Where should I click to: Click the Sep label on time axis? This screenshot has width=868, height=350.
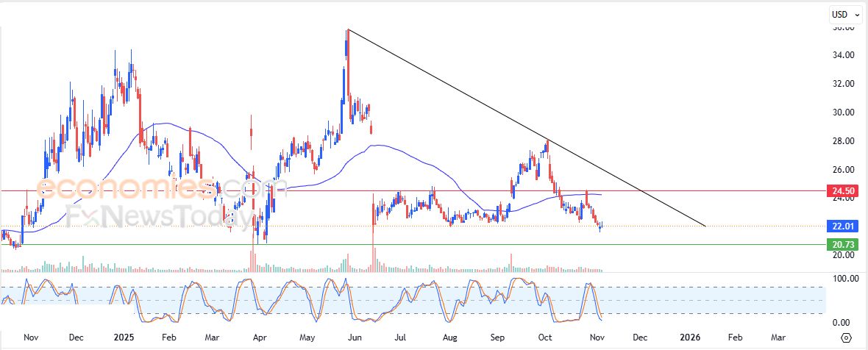click(x=498, y=337)
